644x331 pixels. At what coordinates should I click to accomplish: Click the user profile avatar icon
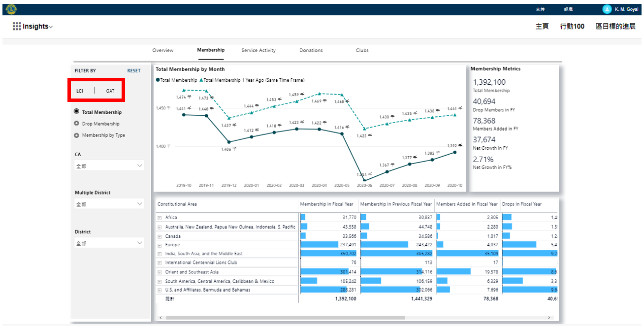607,9
